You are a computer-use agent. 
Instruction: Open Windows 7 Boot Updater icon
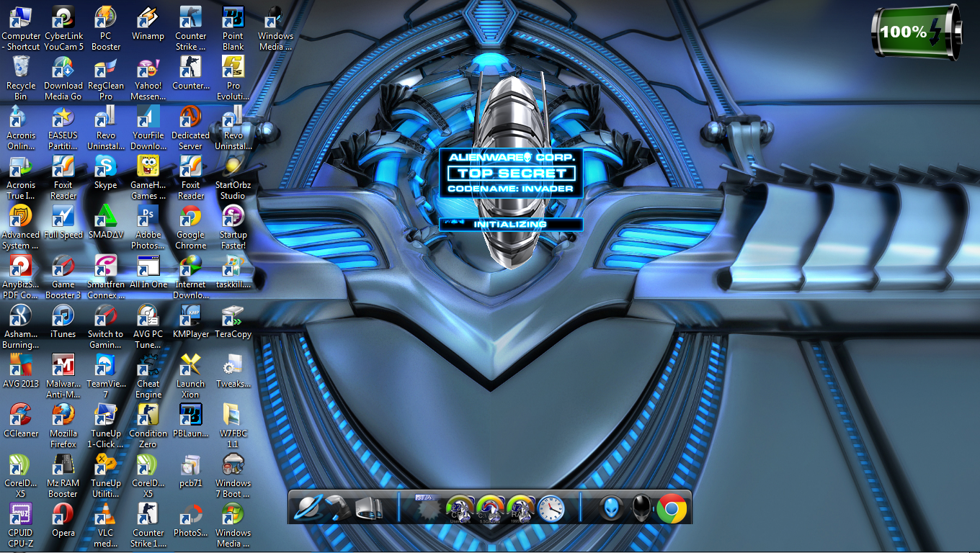point(233,475)
